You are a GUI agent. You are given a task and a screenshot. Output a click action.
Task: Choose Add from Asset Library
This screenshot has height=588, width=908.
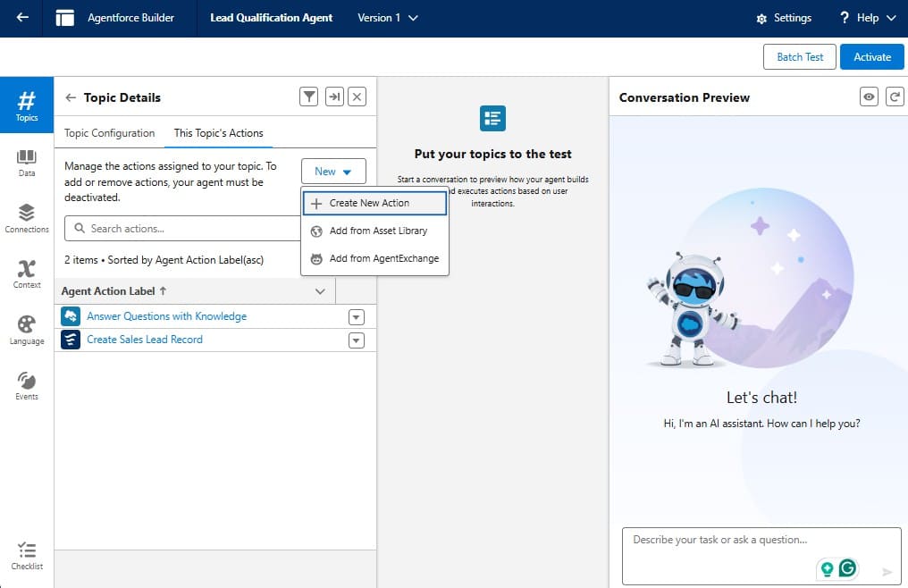(377, 231)
